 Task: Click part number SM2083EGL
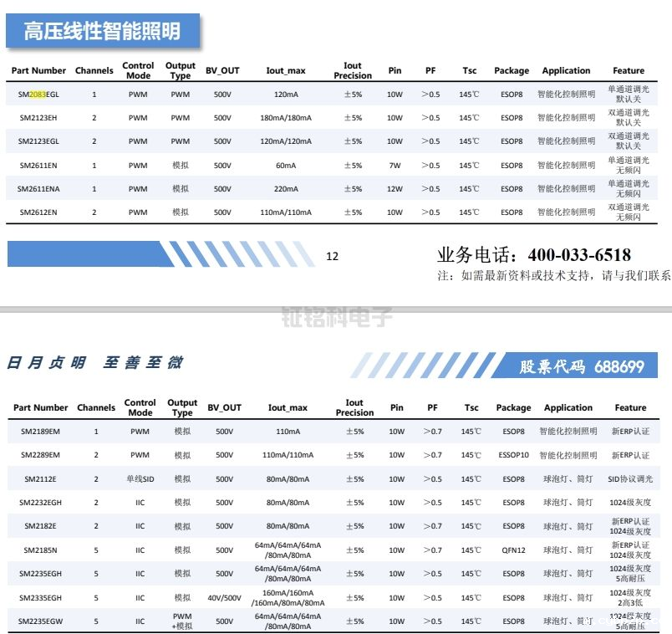[38, 95]
